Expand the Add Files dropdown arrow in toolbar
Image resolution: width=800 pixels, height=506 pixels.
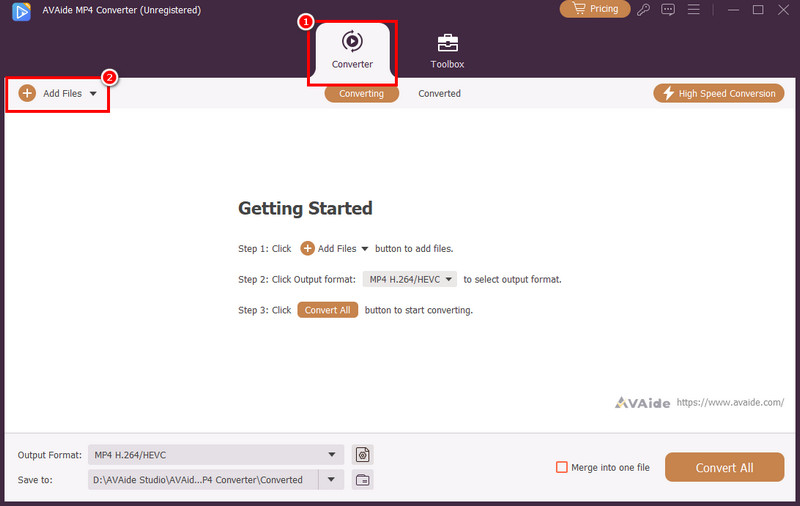93,94
